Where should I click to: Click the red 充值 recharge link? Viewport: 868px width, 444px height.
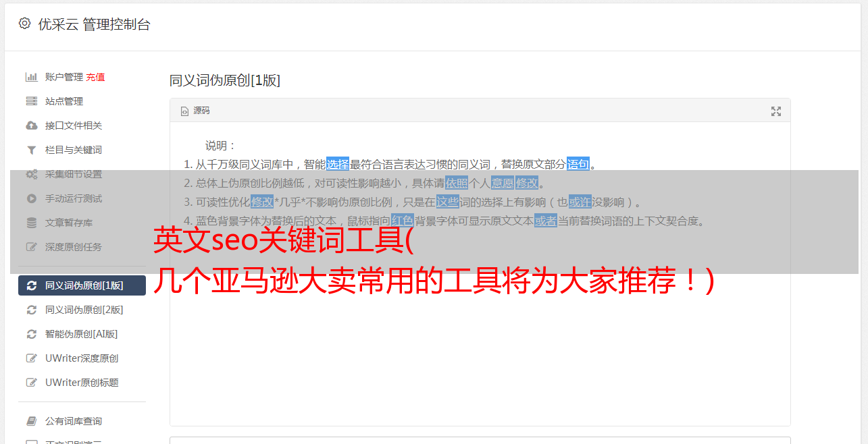(95, 77)
